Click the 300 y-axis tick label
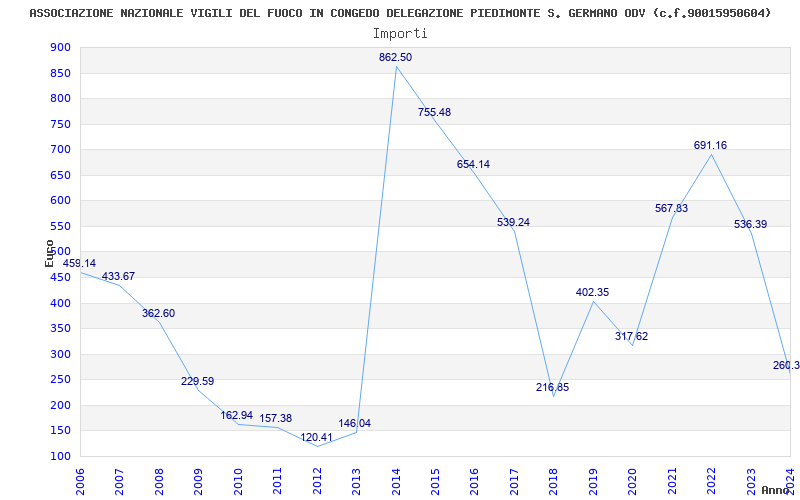 point(60,354)
